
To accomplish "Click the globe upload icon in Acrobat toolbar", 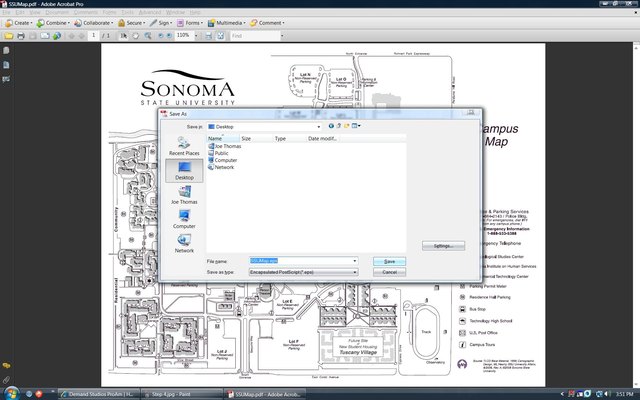I will 57,36.
